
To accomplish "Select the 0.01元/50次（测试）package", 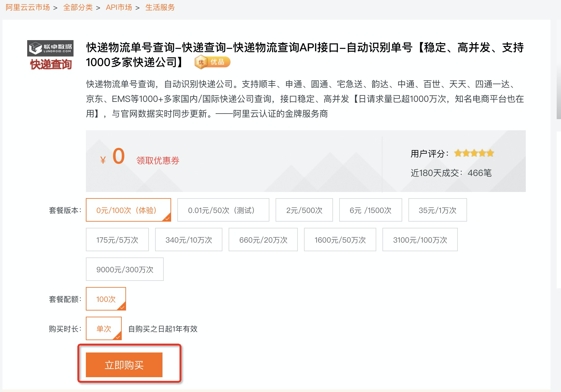I will click(x=223, y=210).
